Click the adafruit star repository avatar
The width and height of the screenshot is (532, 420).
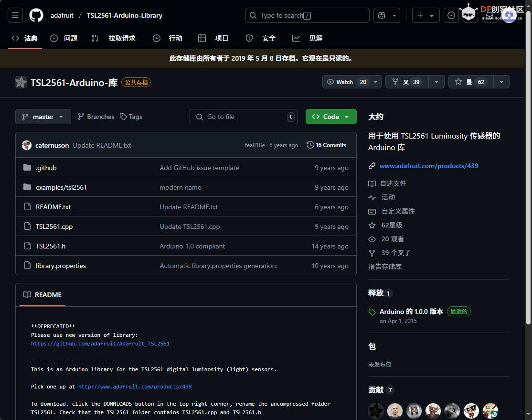coord(21,82)
